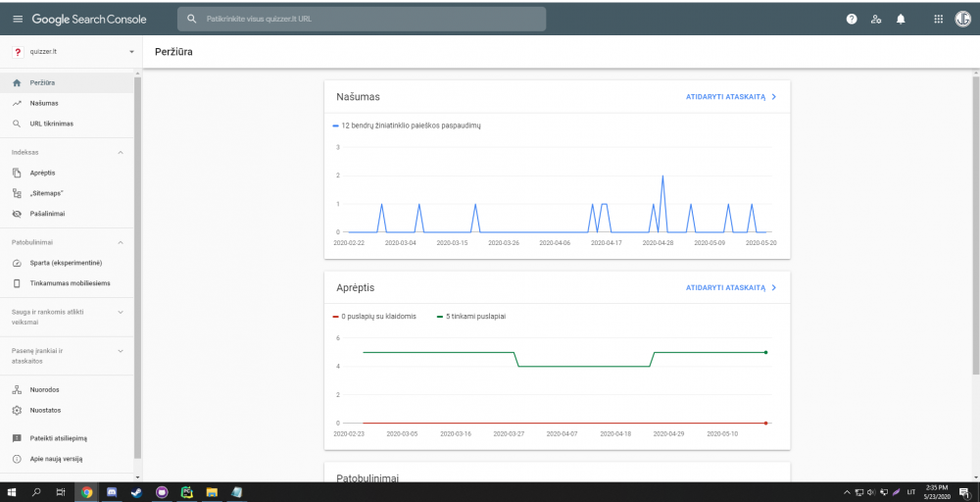Open the notifications bell

[901, 20]
